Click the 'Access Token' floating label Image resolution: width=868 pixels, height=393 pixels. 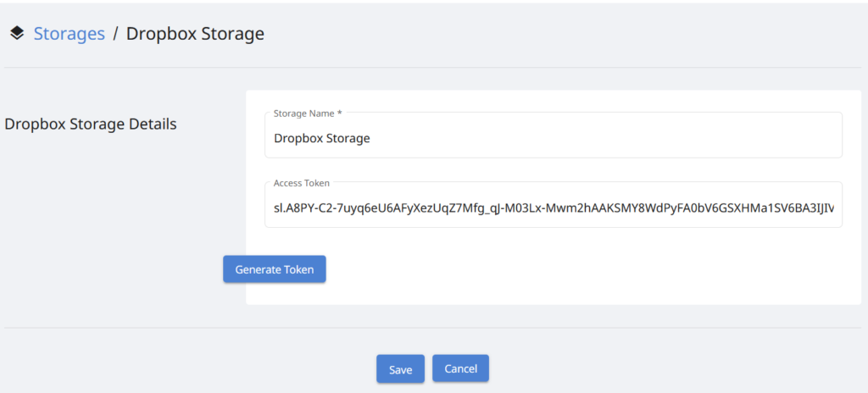tap(302, 183)
